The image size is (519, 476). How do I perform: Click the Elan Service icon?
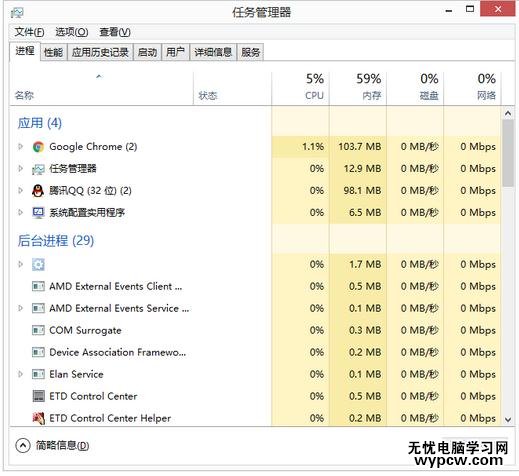[x=38, y=374]
